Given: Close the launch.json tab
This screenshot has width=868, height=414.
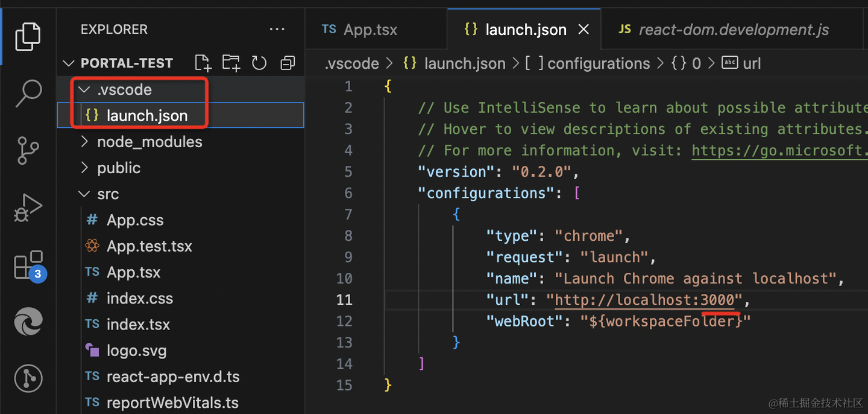Looking at the screenshot, I should (x=583, y=30).
